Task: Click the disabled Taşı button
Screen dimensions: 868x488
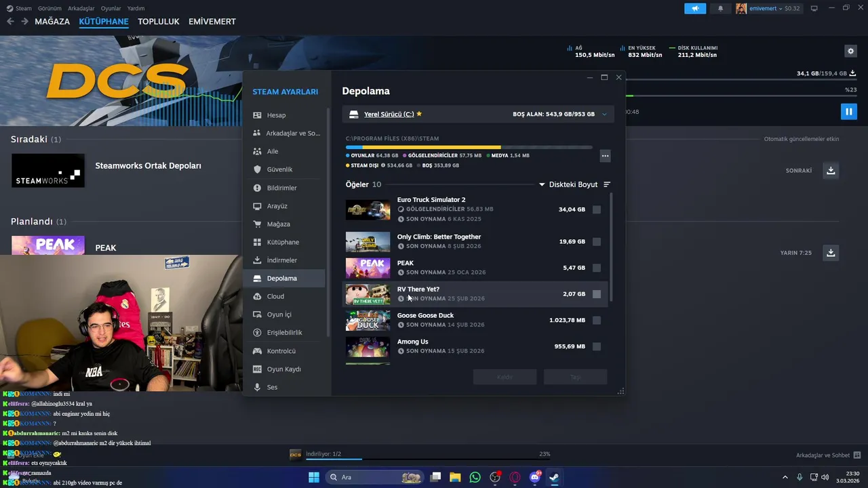Action: 575,377
